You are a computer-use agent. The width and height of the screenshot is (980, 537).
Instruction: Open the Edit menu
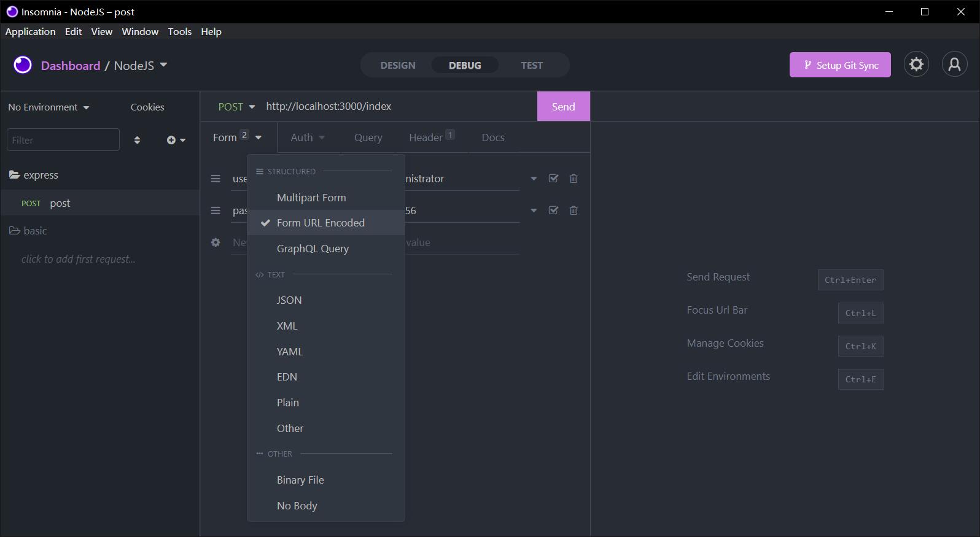73,31
